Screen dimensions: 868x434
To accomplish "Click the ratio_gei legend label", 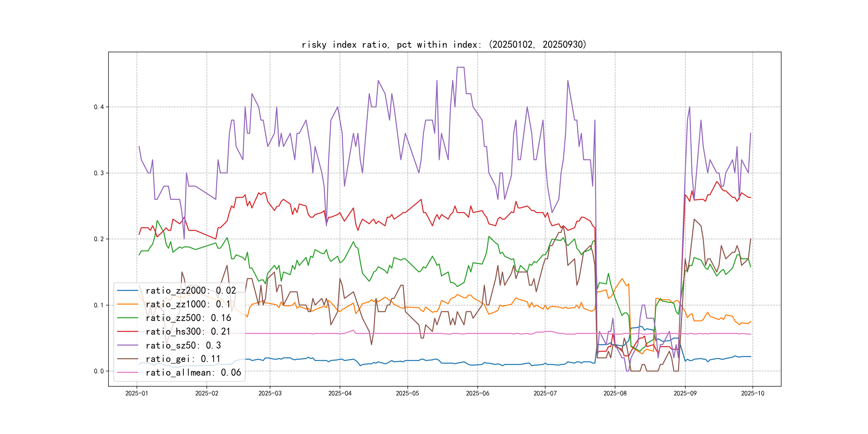I will 183,359.
